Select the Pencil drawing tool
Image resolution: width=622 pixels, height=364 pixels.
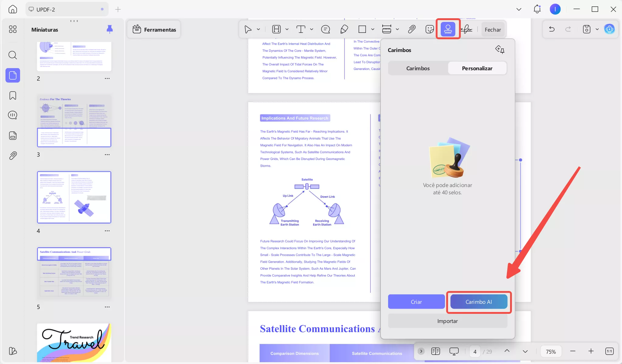click(x=344, y=29)
